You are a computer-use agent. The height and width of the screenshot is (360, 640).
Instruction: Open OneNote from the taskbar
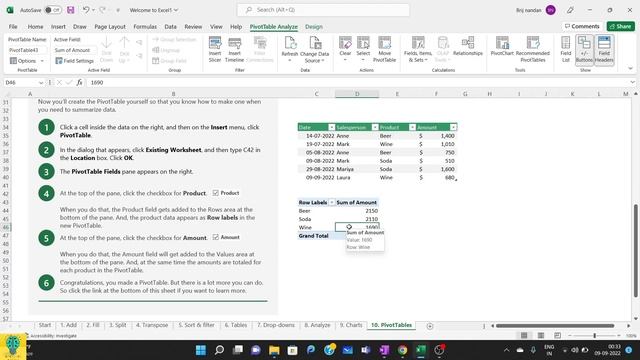(384, 350)
